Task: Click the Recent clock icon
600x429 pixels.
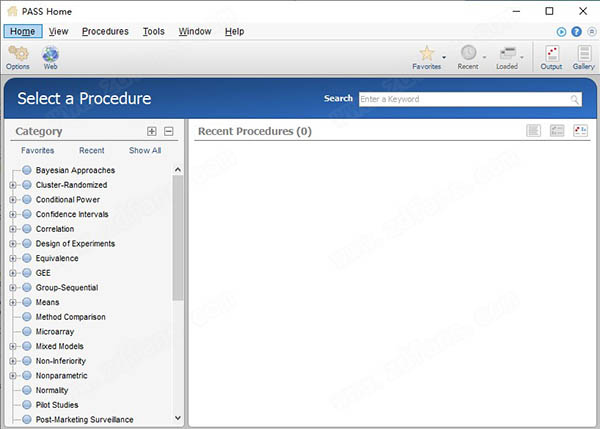Action: point(468,52)
